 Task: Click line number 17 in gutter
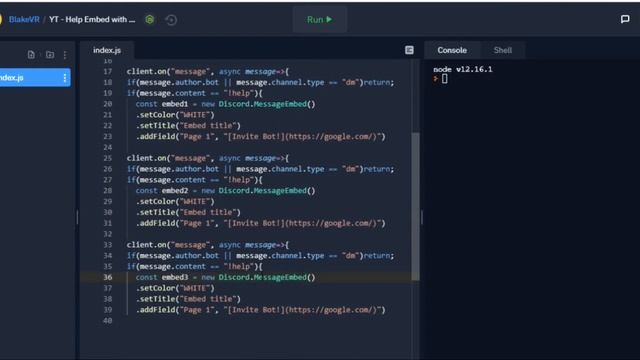107,71
